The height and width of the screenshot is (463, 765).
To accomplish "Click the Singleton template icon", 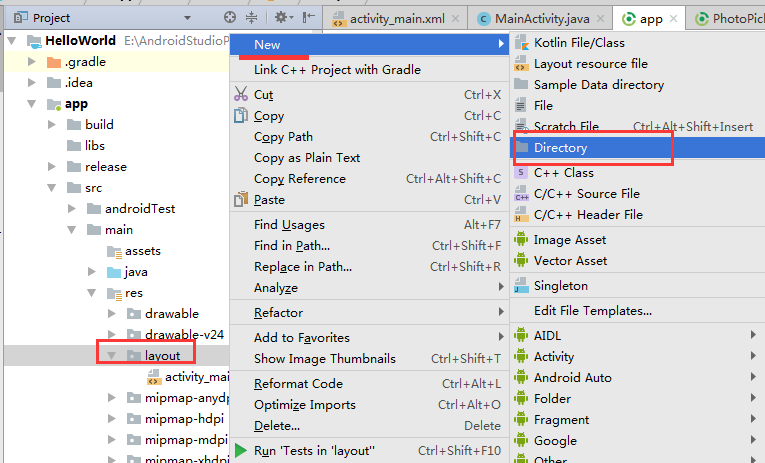I will 522,285.
